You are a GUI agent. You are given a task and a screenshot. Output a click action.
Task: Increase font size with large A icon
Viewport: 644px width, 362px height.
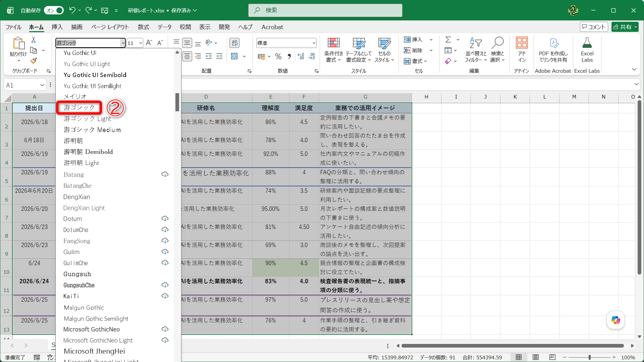[x=149, y=43]
